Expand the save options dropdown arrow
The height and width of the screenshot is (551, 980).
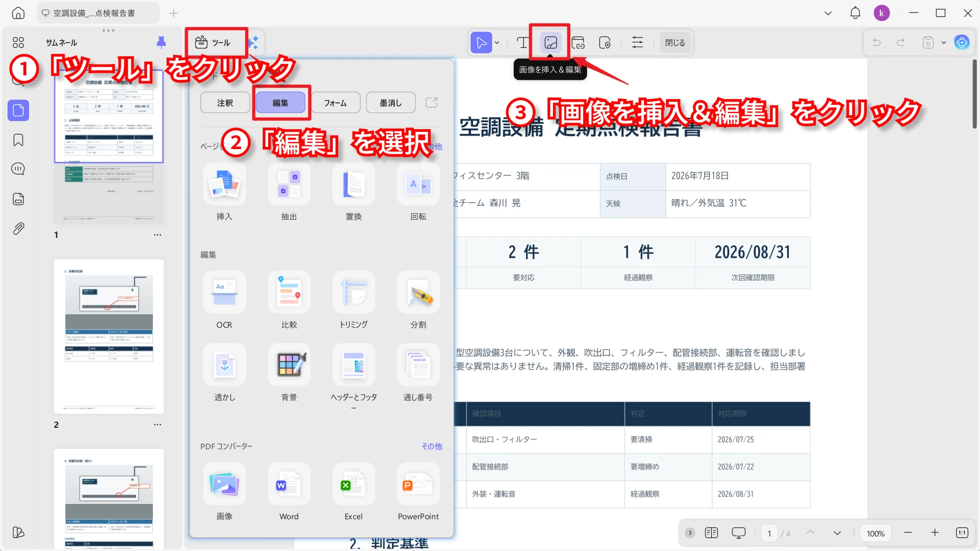(943, 43)
